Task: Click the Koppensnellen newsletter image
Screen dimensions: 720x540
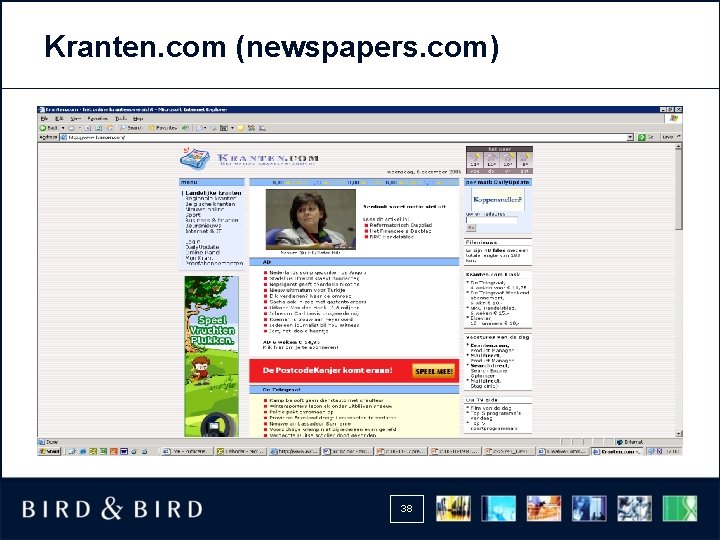Action: coord(498,200)
